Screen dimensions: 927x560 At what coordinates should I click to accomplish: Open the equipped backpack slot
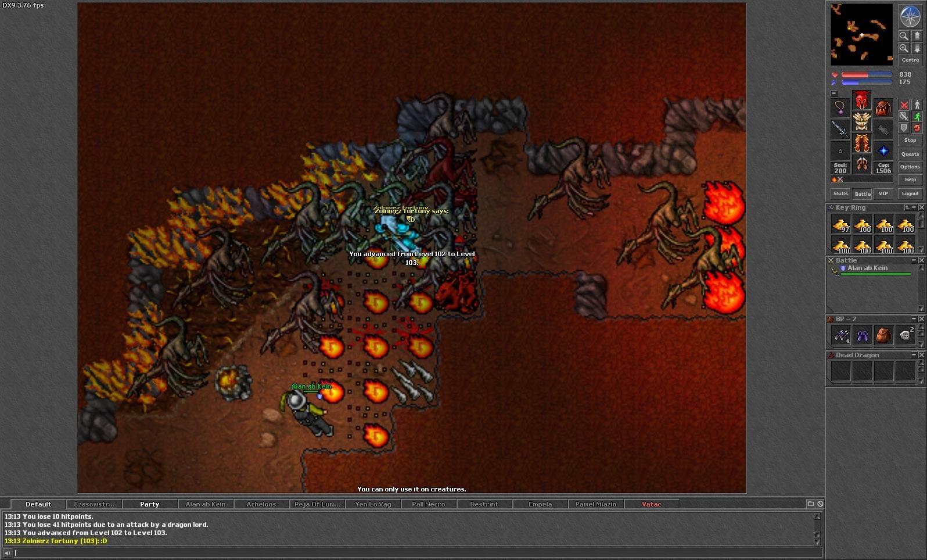(883, 107)
